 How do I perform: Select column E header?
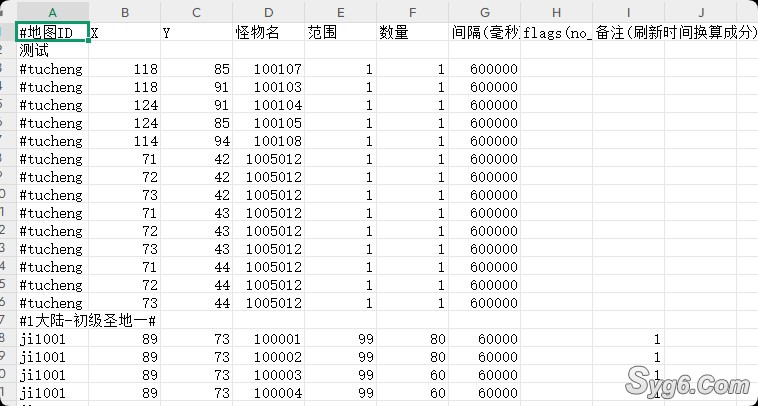pyautogui.click(x=340, y=12)
